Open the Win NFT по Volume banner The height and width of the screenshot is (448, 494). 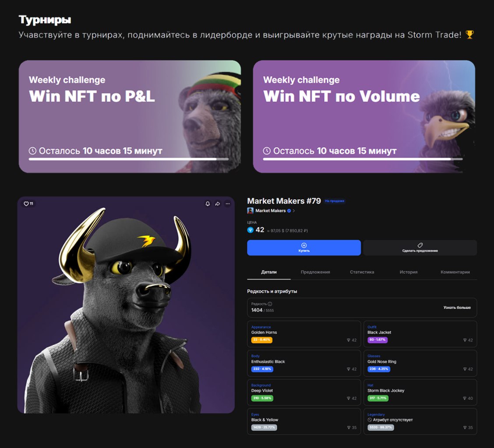[x=364, y=116]
